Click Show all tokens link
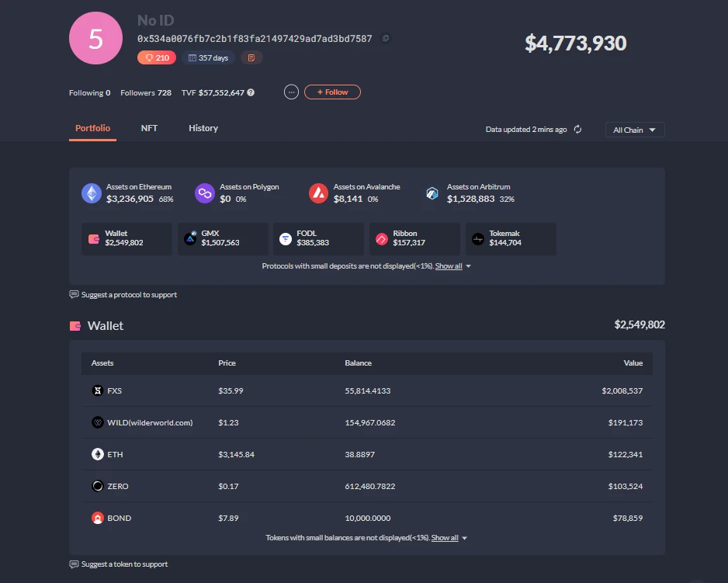 pos(445,538)
